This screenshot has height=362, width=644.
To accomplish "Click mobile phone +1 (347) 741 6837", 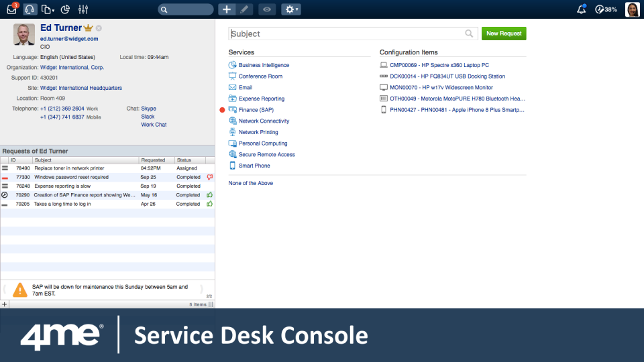I will point(62,117).
